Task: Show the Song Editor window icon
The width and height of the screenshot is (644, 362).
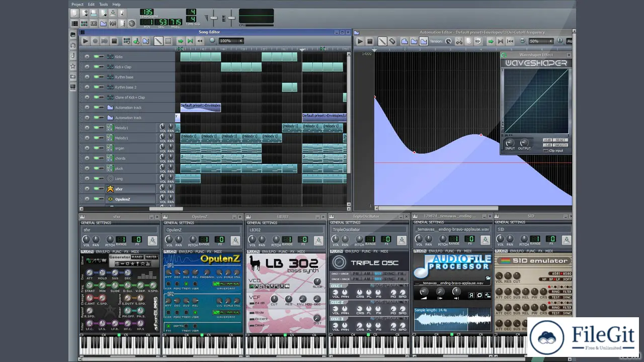Action: [x=74, y=23]
